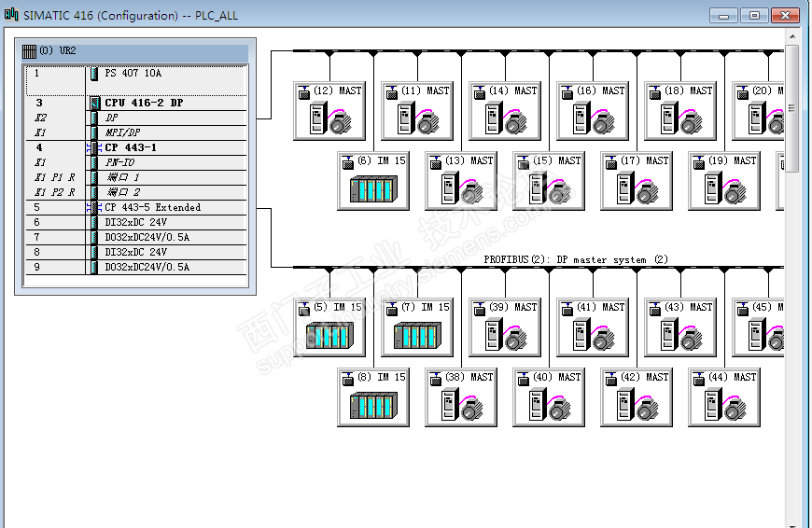Select DP slave station (18) MAST

(680, 111)
